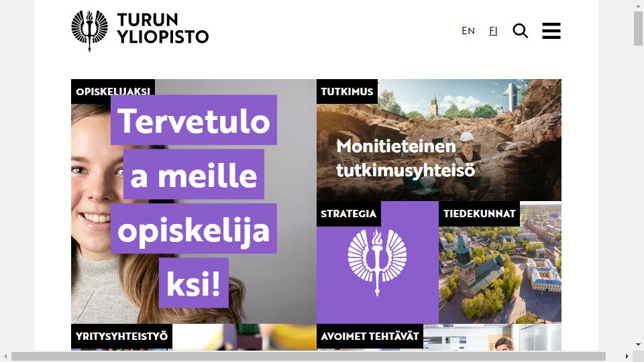
Task: Click the vertical scrollbar down arrow
Action: coord(638,345)
